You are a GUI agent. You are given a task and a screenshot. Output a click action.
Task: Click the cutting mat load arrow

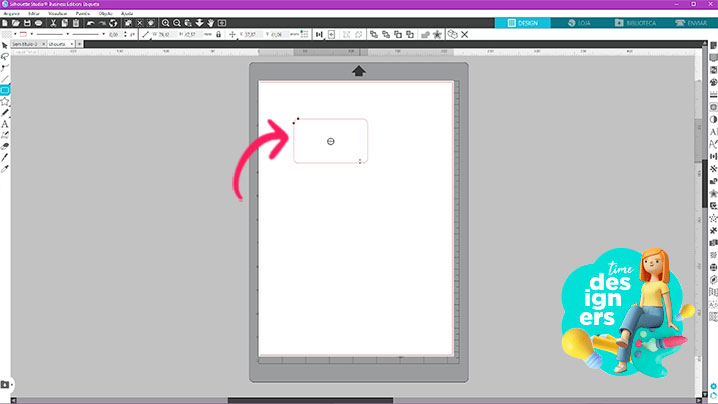coord(358,70)
